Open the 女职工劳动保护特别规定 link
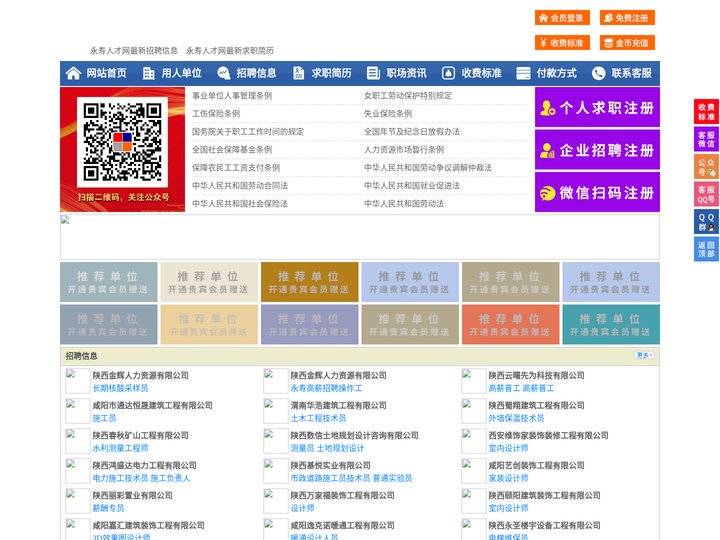720x540 pixels. click(408, 96)
